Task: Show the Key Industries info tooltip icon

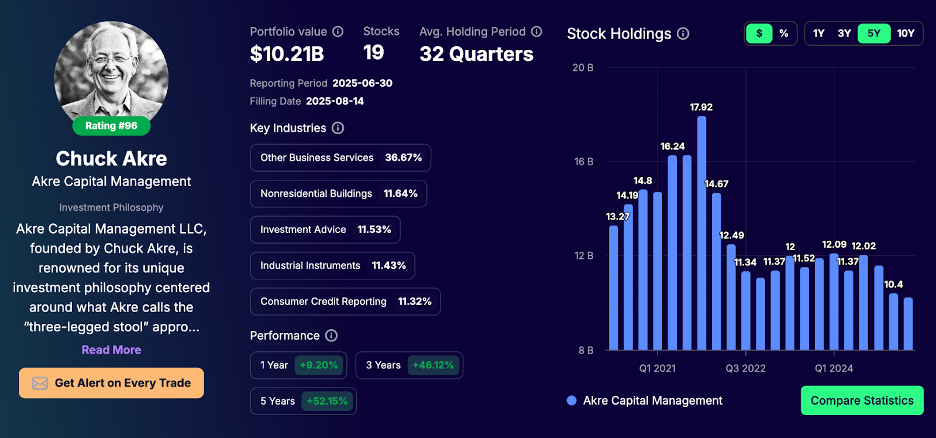Action: point(338,128)
